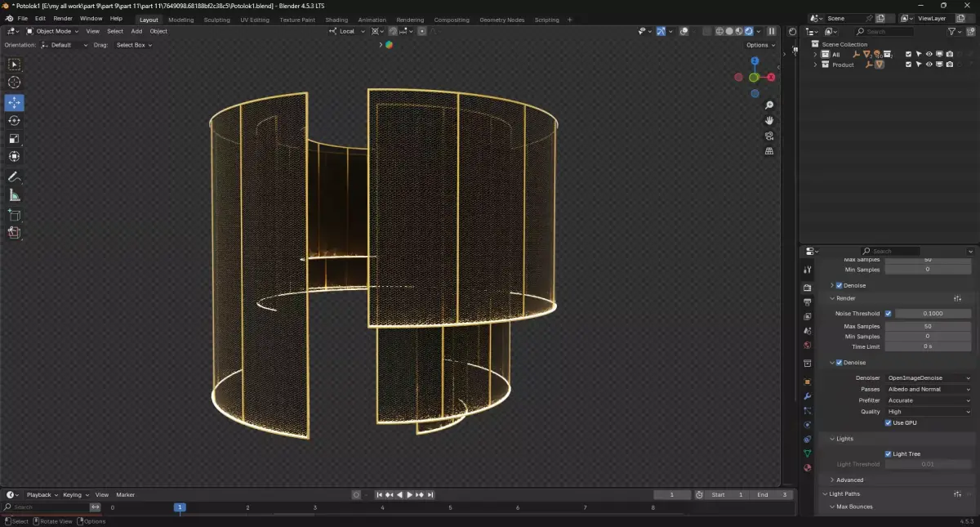Screen dimensions: 980x527
Task: Choose the Scale tool
Action: click(x=15, y=139)
